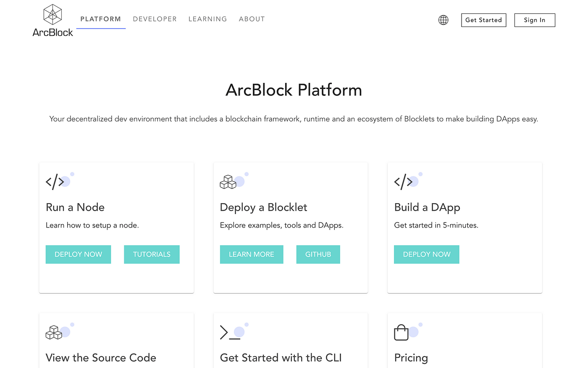Select the Pricing card heading
588x368 pixels.
click(411, 358)
